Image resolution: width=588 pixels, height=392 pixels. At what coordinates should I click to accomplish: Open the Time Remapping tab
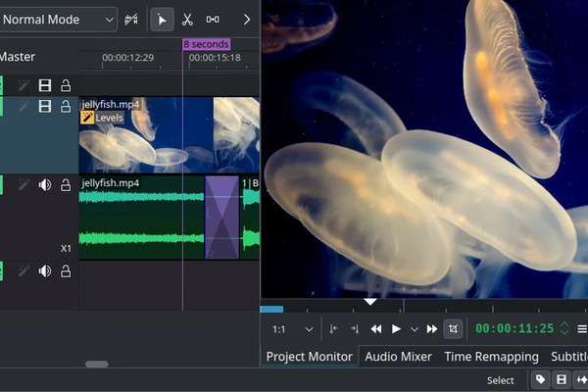point(491,357)
